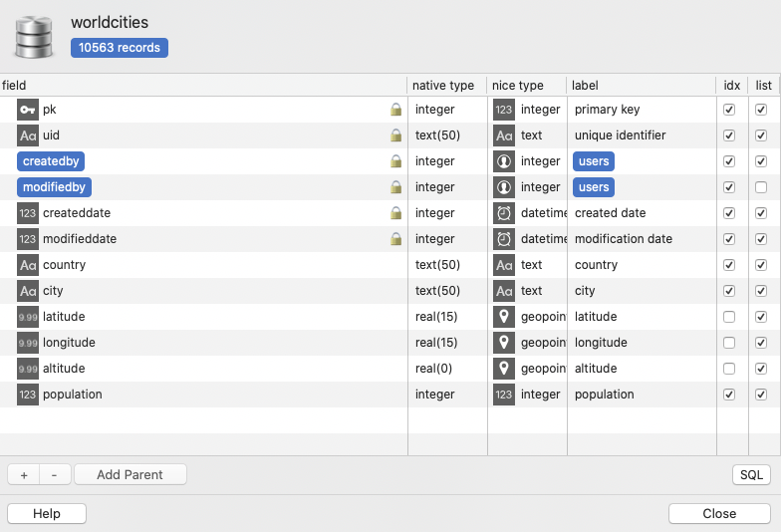Image resolution: width=781 pixels, height=532 pixels.
Task: Remove field using the minus button
Action: point(54,475)
